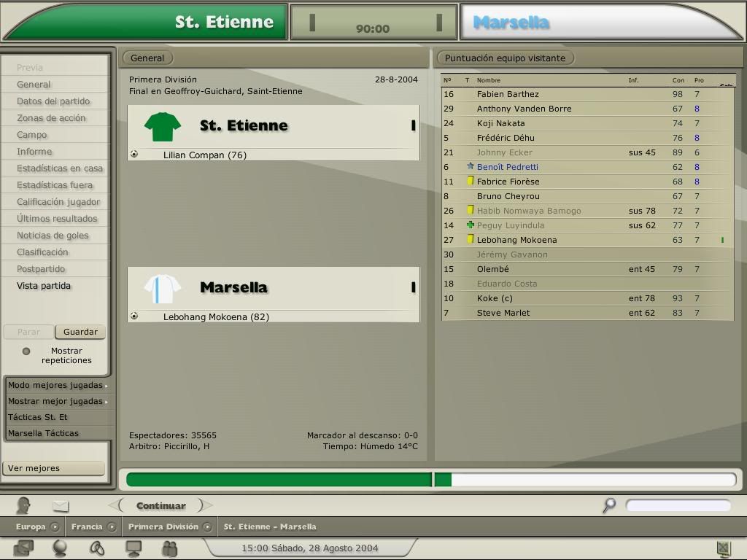The image size is (747, 560).
Task: Click the St. Etienne team header at top
Action: tap(145, 22)
